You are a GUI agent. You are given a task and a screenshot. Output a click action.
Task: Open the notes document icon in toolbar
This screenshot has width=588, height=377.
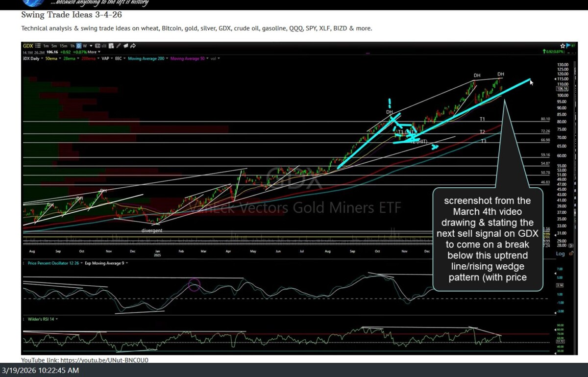tap(111, 46)
